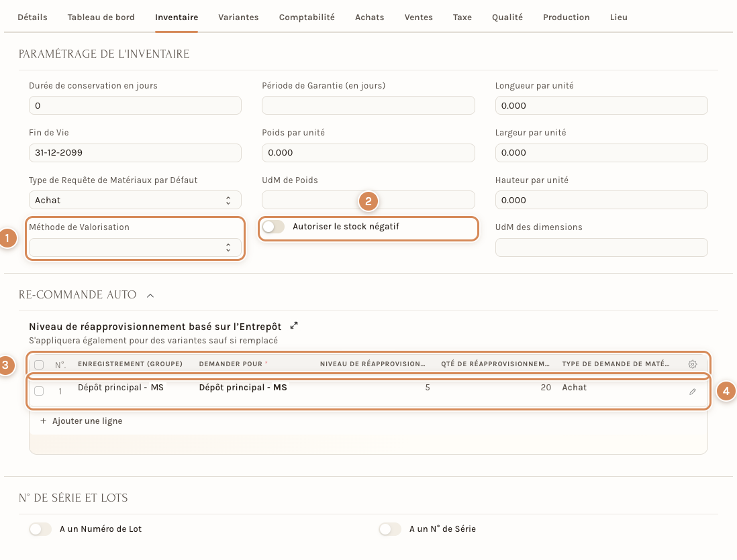The height and width of the screenshot is (560, 737).
Task: Open the table column settings gear
Action: (692, 364)
